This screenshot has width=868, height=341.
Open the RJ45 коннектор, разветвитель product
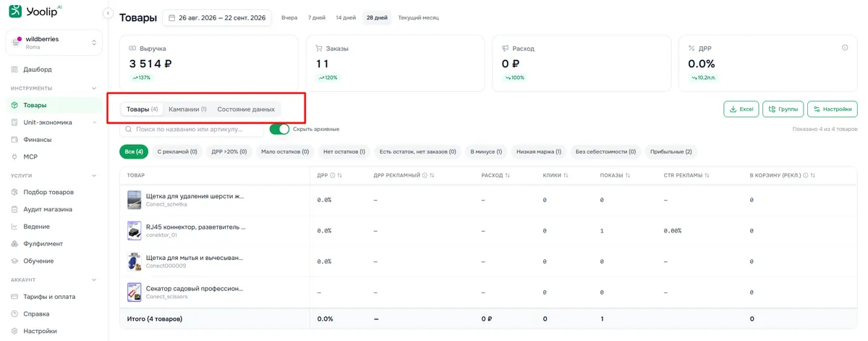click(195, 227)
